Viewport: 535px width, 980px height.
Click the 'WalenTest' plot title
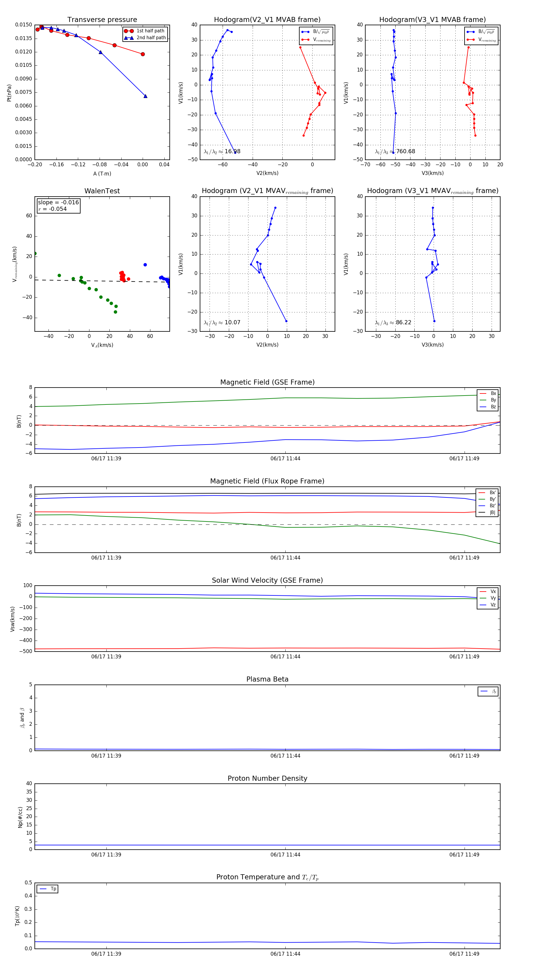pyautogui.click(x=102, y=191)
